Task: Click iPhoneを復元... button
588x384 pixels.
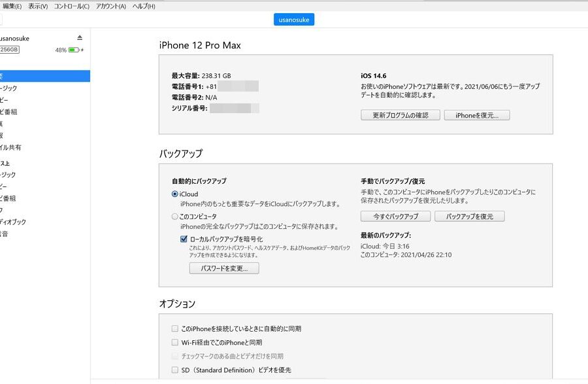Action: click(477, 115)
